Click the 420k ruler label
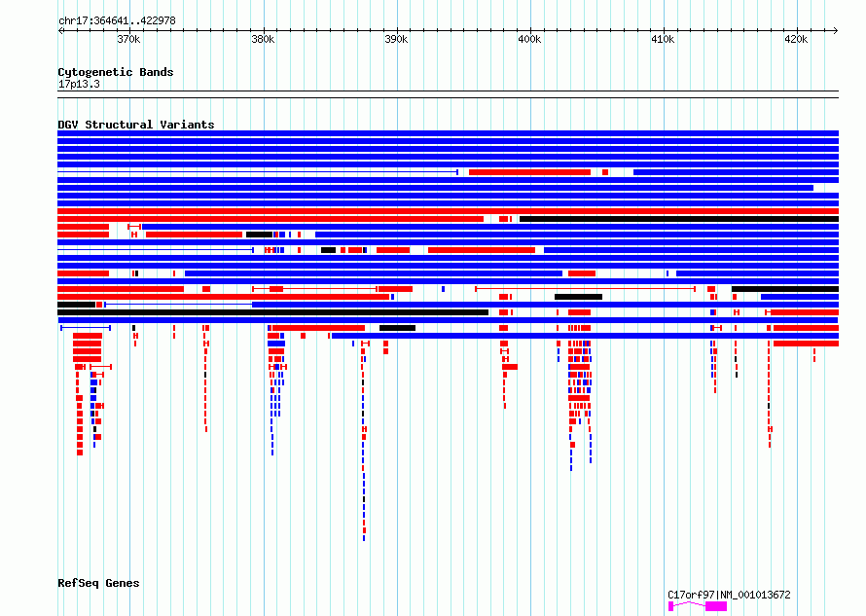Screen dimensions: 866x616 click(796, 39)
